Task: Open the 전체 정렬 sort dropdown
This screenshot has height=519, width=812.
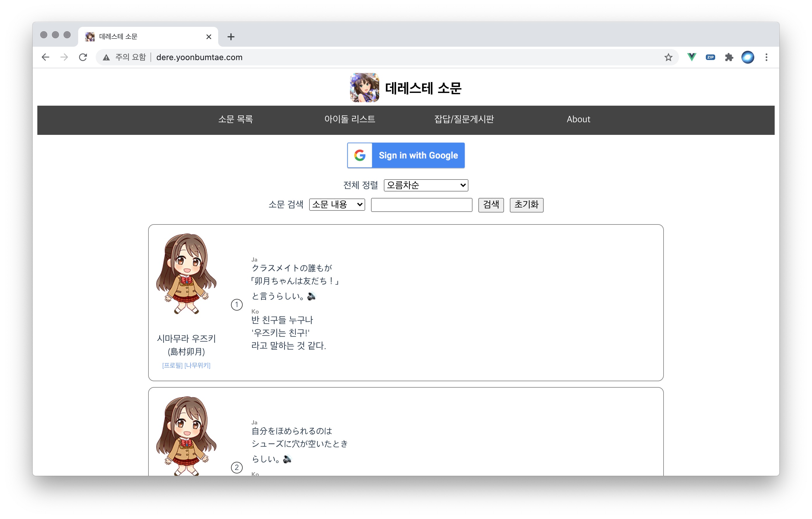Action: tap(426, 185)
